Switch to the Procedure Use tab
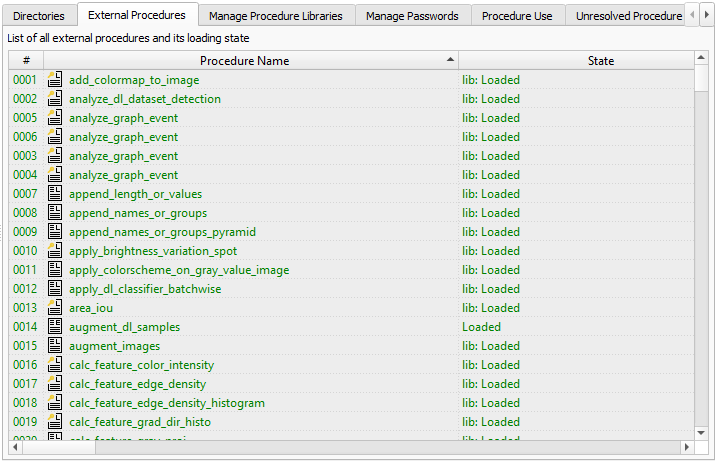Image resolution: width=717 pixels, height=462 pixels. (x=516, y=16)
